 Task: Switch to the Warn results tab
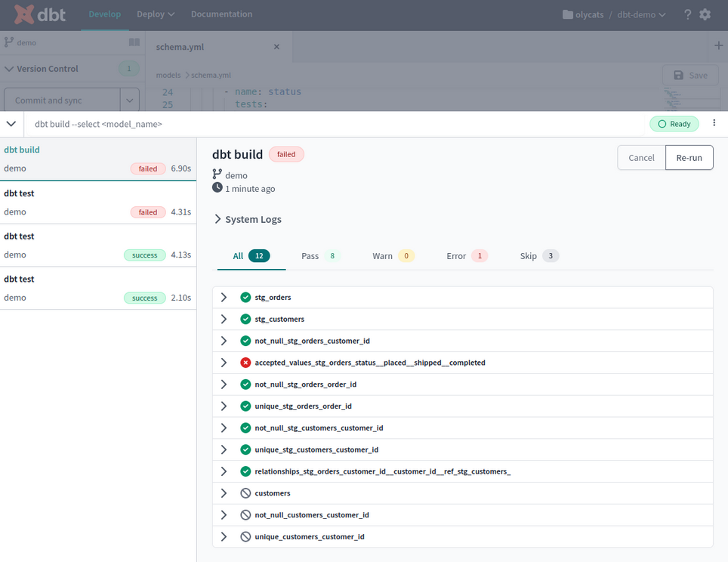tap(393, 256)
